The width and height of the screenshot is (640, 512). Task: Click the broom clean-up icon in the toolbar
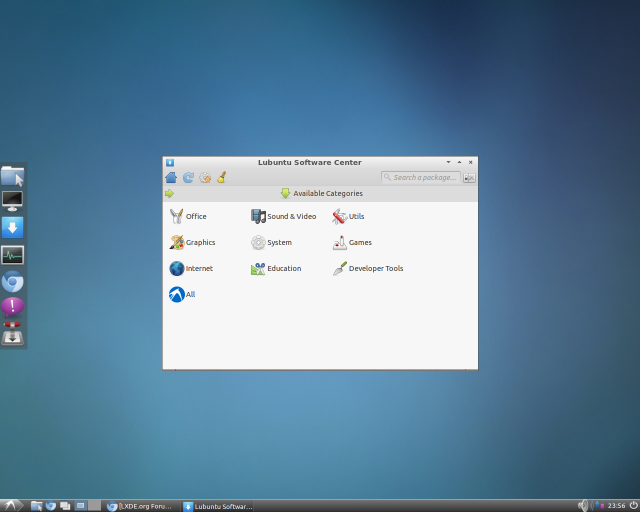click(222, 178)
